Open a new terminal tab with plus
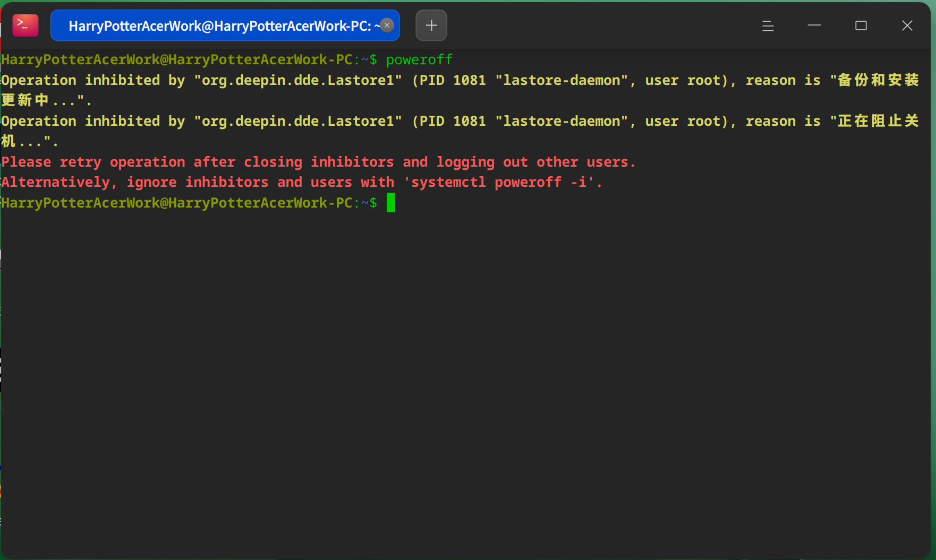Image resolution: width=936 pixels, height=560 pixels. click(431, 25)
